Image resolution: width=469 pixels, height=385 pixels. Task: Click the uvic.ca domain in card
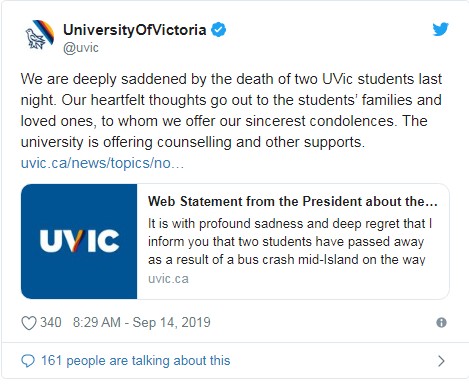[x=168, y=279]
